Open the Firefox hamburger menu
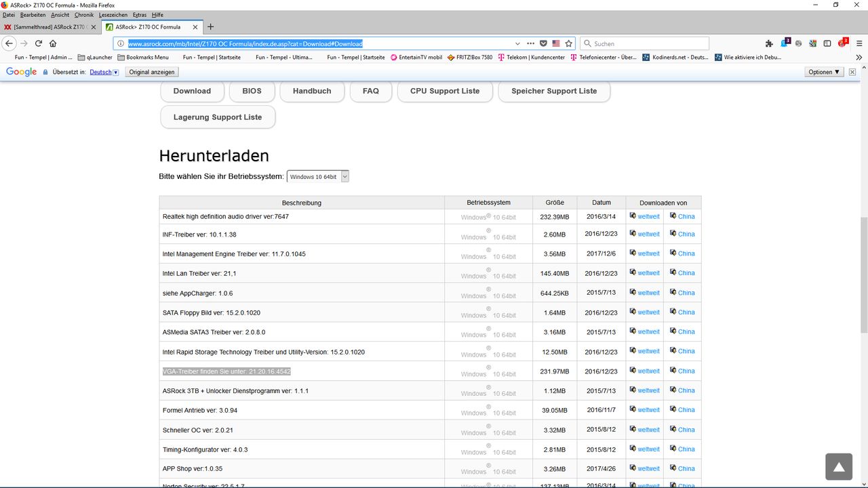Viewport: 868px width, 488px height. (x=859, y=43)
